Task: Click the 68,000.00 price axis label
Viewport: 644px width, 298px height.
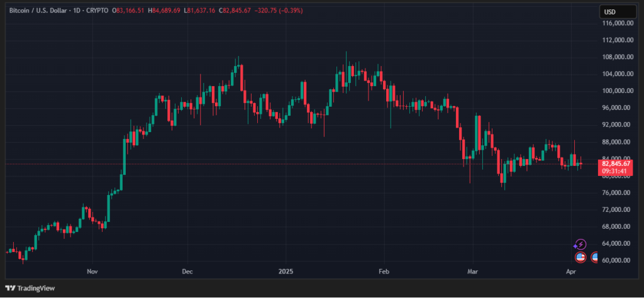Action: 618,226
